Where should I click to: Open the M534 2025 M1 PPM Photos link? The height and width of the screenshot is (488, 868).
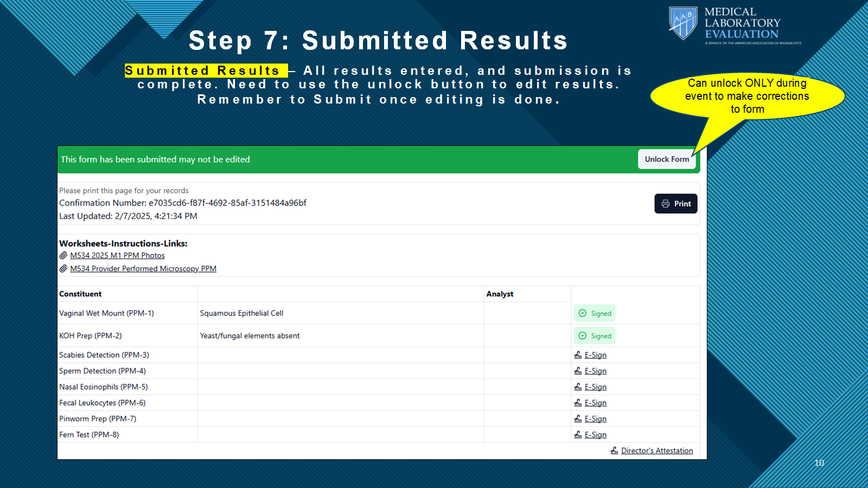[117, 255]
